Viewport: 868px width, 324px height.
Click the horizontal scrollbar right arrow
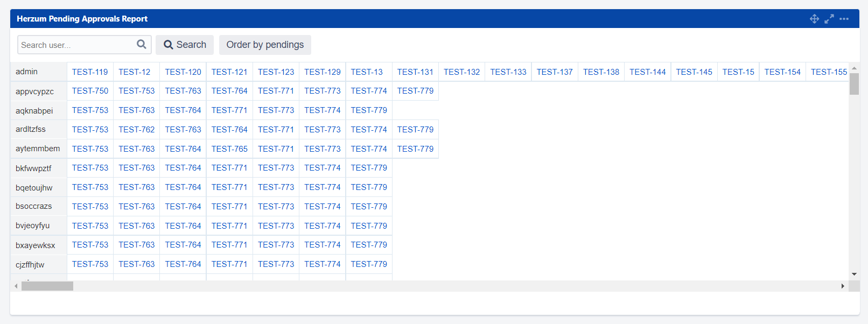pos(843,286)
